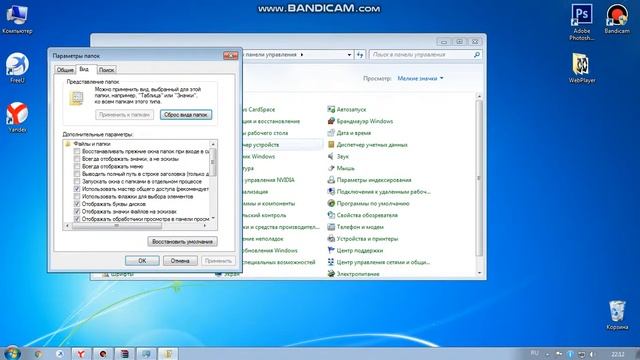640x360 pixels.
Task: Switch to the Общие tab
Action: pos(65,70)
